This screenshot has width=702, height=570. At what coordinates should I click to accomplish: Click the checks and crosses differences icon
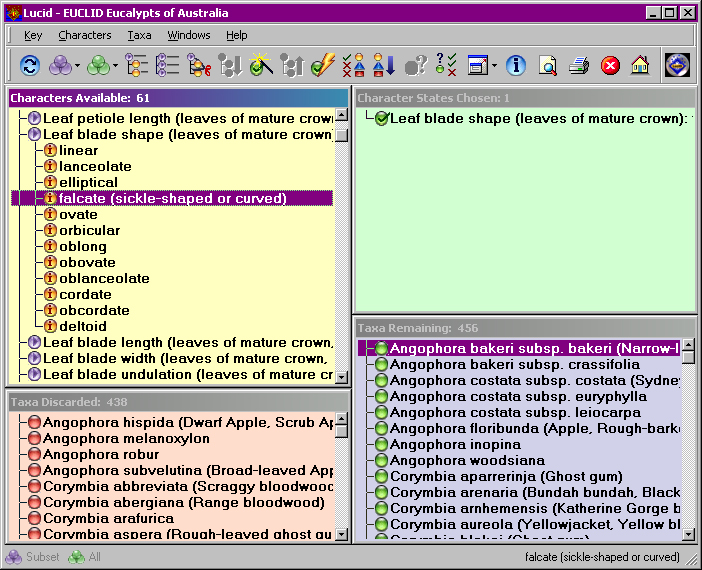354,65
